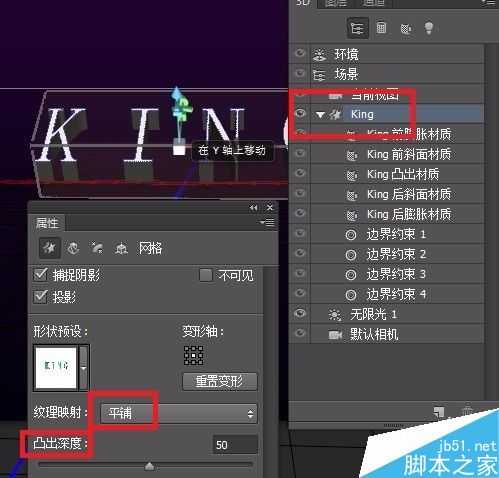This screenshot has height=478, width=499.
Task: Click the King 前斜面材质 material icon
Action: 352,155
